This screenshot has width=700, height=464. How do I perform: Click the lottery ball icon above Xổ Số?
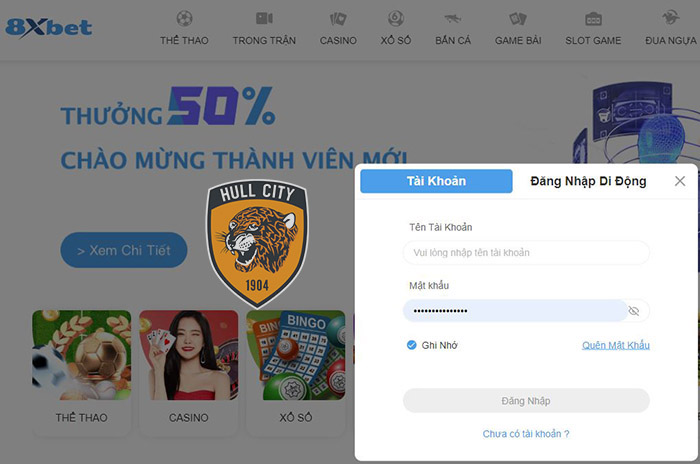coord(396,18)
